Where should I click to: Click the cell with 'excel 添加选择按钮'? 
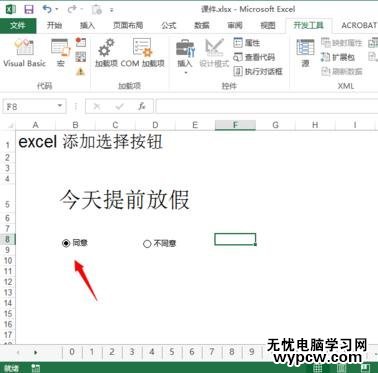[90, 142]
